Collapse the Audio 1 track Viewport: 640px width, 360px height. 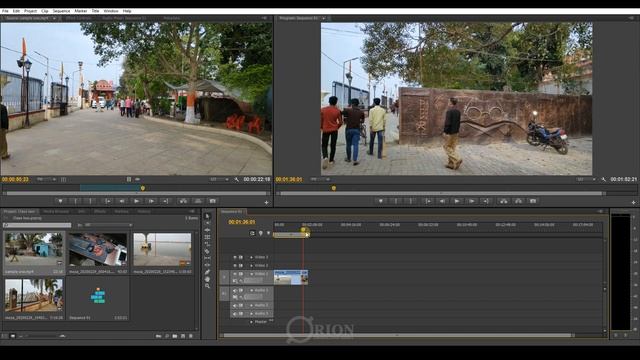[251, 291]
